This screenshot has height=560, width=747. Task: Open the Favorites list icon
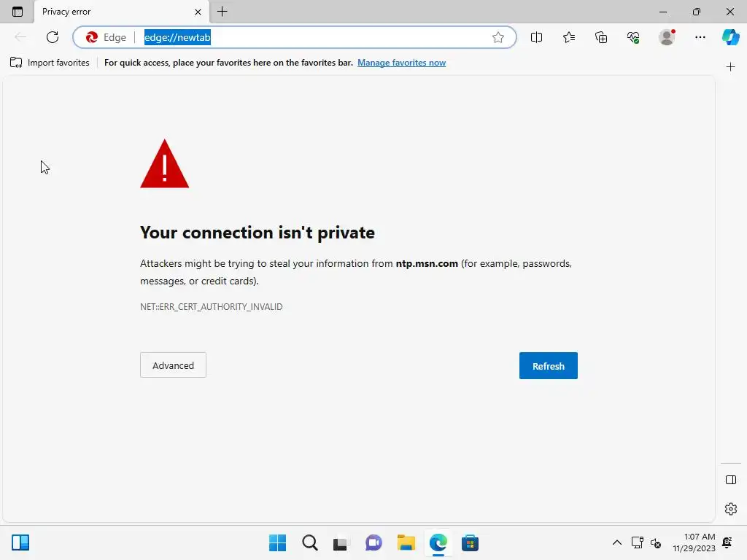569,37
